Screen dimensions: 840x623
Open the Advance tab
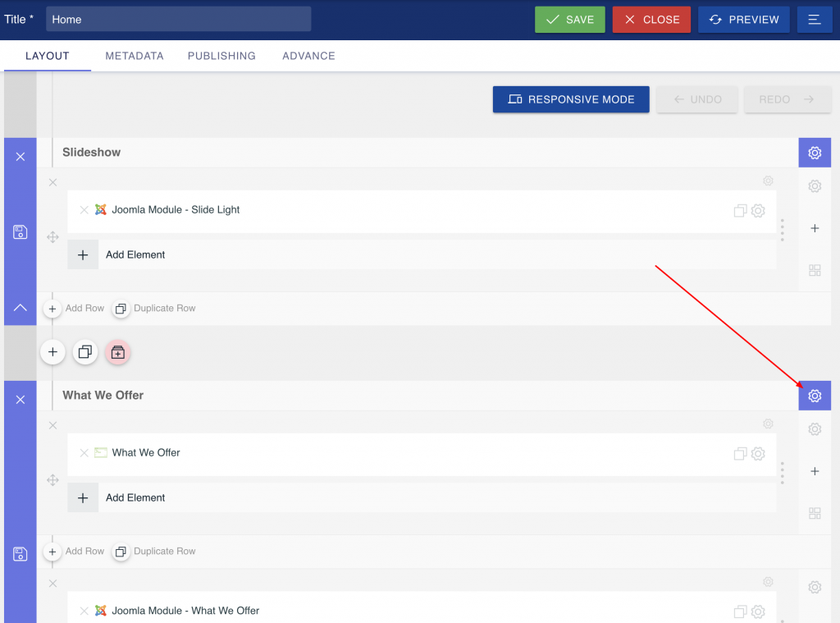308,56
